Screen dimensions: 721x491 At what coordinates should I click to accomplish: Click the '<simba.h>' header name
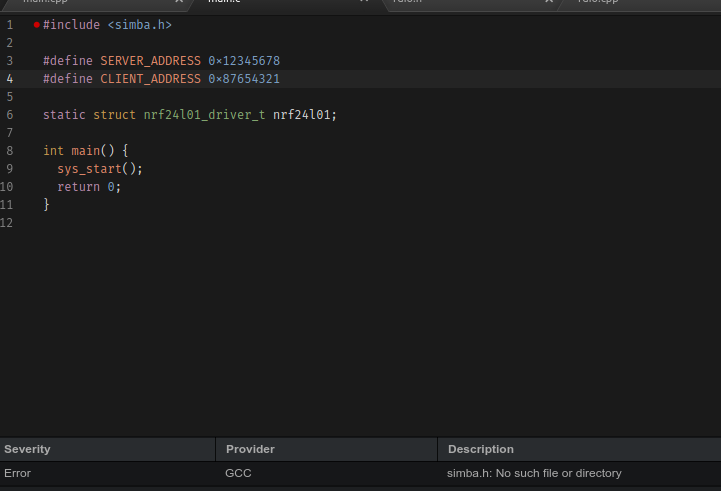pos(140,25)
